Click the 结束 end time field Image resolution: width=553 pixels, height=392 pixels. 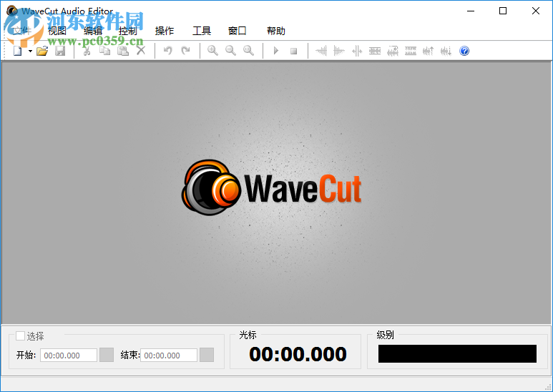[x=169, y=356]
